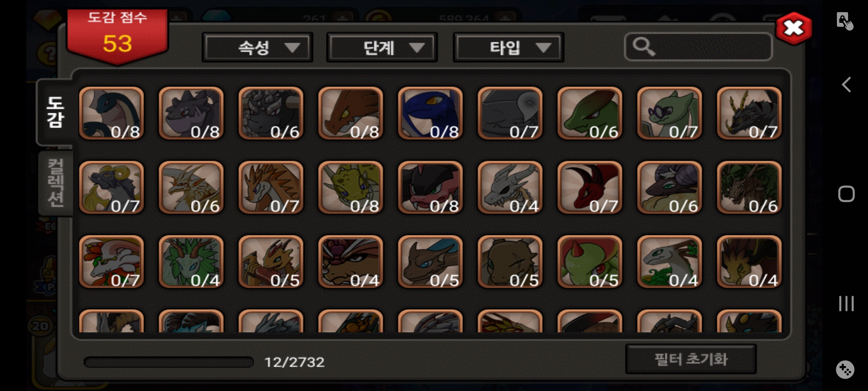The height and width of the screenshot is (391, 868).
Task: Tap the touch-lock icon at top right
Action: point(844,21)
